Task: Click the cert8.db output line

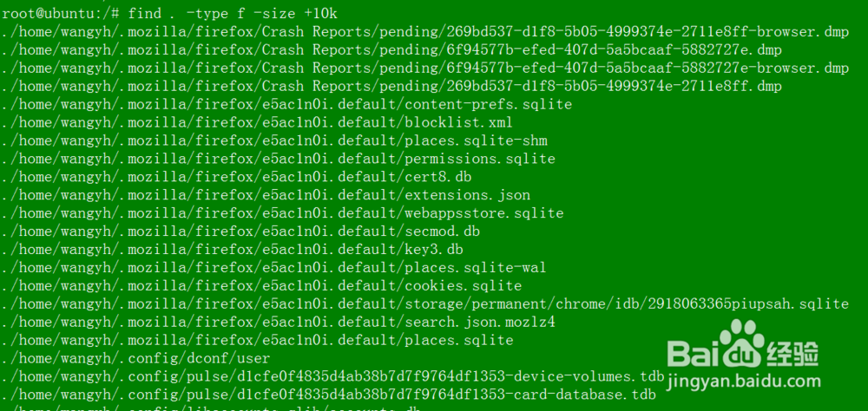Action: (x=236, y=177)
